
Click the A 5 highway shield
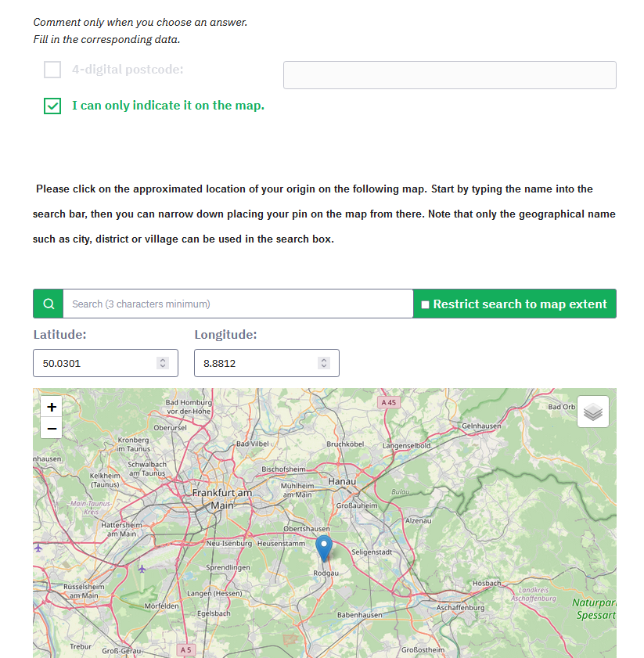[185, 649]
